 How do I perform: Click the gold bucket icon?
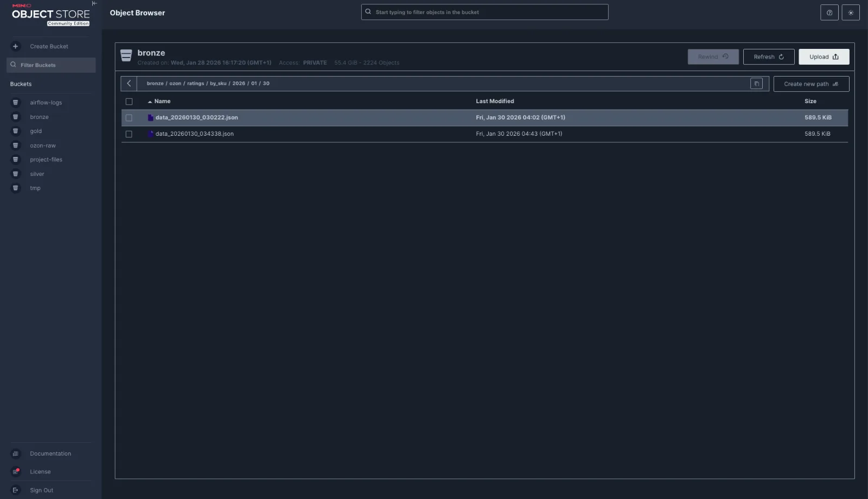pyautogui.click(x=15, y=131)
